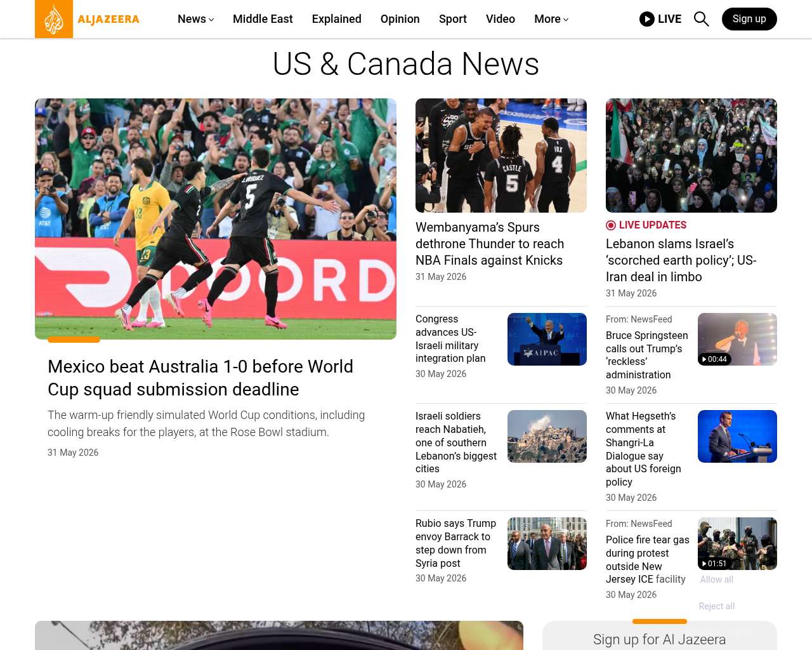Screen dimensions: 812x650
Task: Click the faded Reject all cookies button
Action: click(x=717, y=606)
